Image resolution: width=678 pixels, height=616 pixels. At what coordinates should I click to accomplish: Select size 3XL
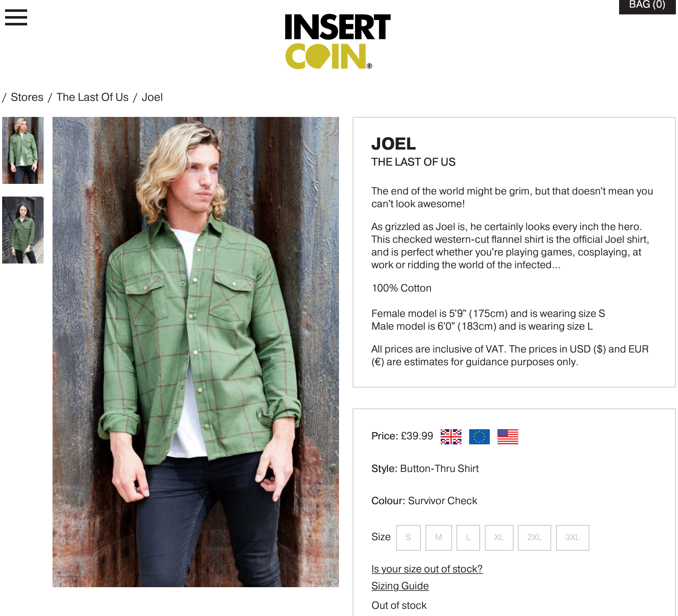572,538
